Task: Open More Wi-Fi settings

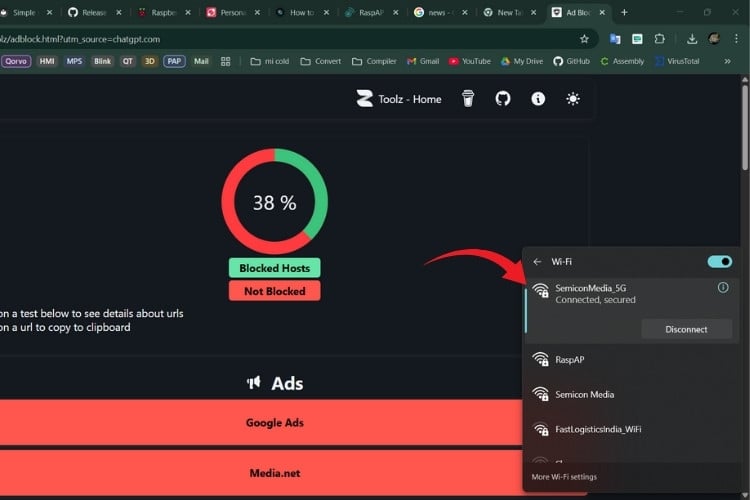Action: [x=564, y=477]
